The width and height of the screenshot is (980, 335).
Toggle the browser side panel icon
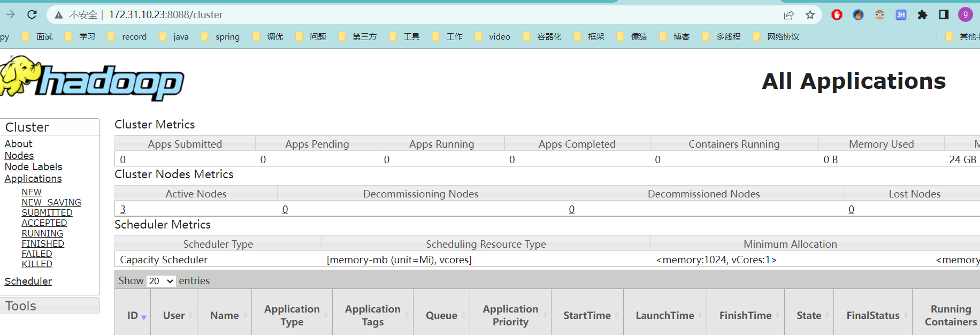coord(944,15)
